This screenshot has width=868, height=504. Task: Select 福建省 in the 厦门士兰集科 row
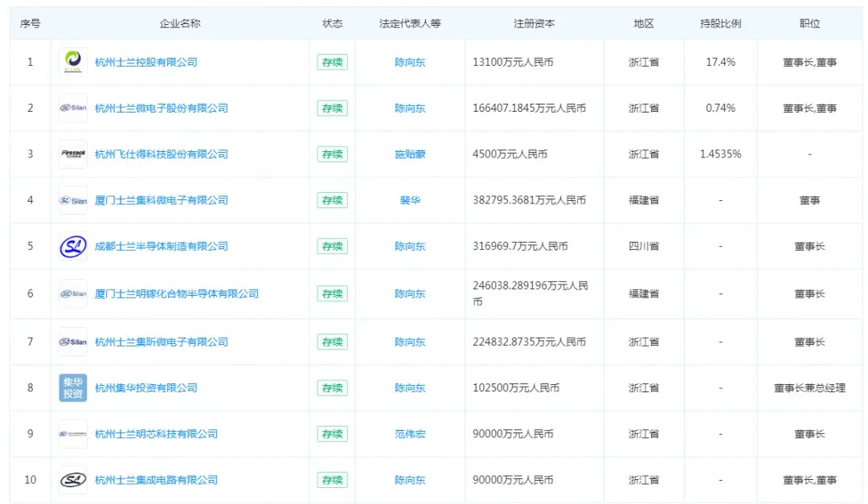644,200
